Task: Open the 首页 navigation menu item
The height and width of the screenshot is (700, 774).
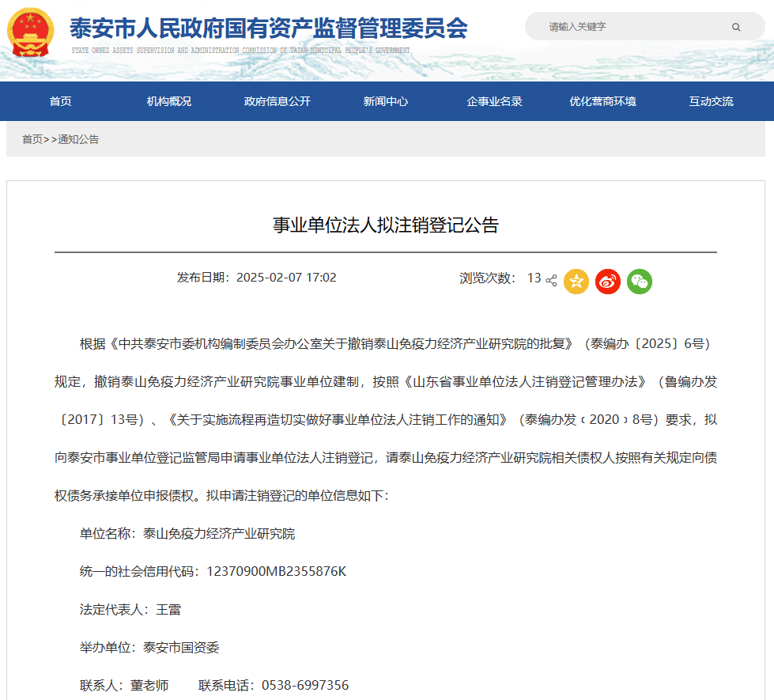Action: click(60, 101)
